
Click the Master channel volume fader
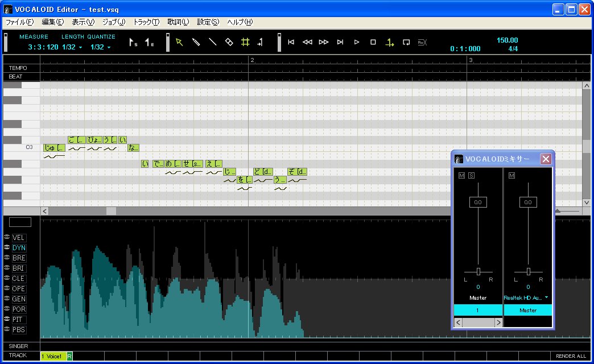[528, 202]
